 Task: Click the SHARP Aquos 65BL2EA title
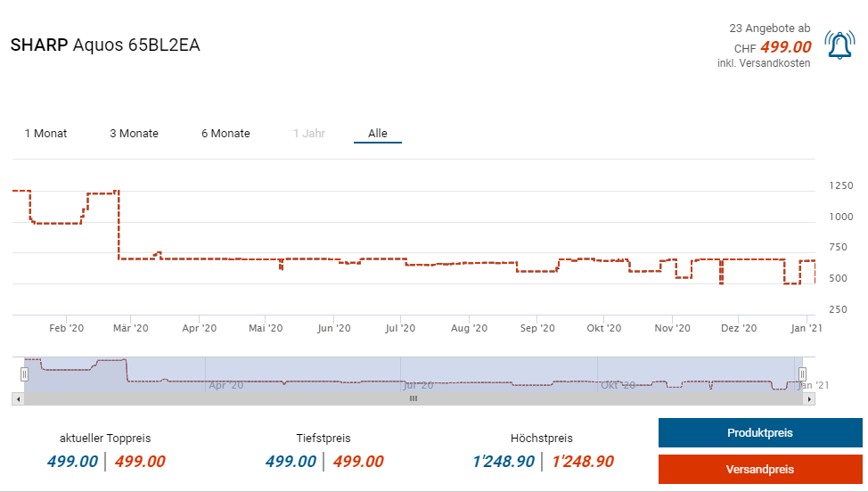point(105,45)
